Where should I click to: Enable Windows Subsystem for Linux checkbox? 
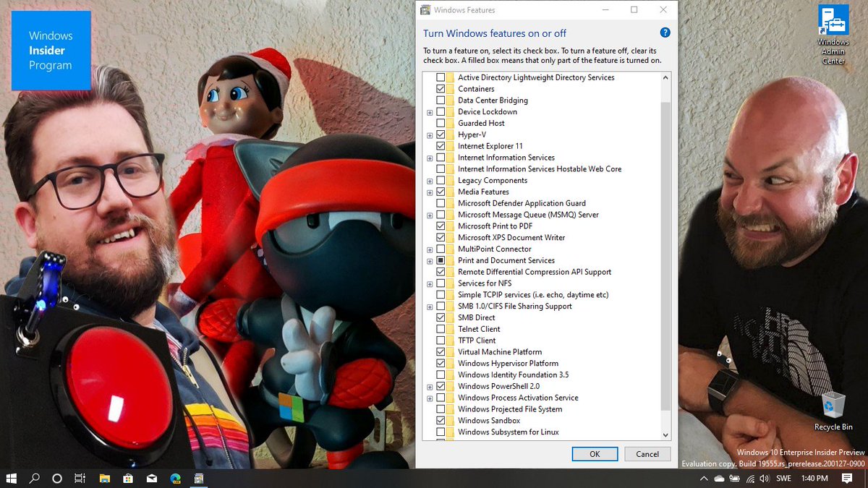441,432
